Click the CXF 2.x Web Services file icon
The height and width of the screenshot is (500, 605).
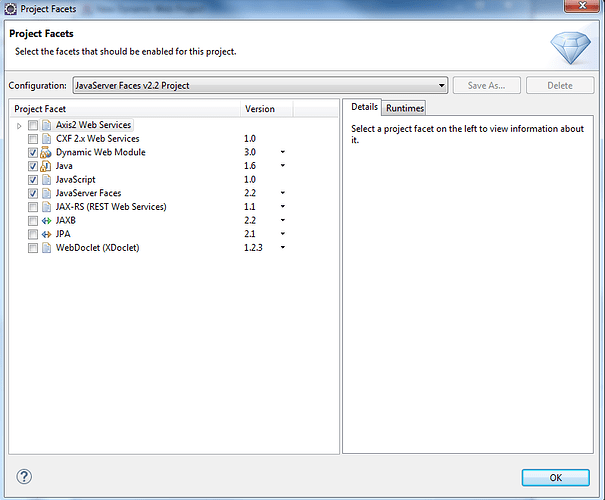(x=46, y=139)
